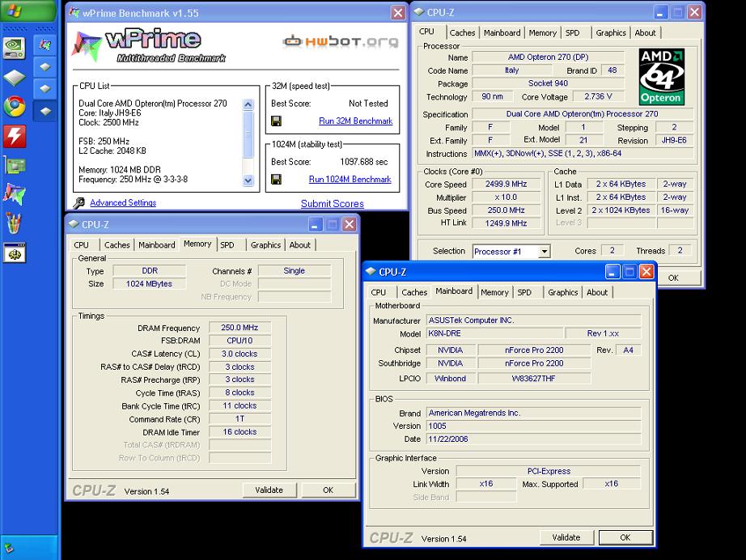Click OK in the Memory CPU-Z window
Screen dimensions: 746x560
pyautogui.click(x=328, y=490)
